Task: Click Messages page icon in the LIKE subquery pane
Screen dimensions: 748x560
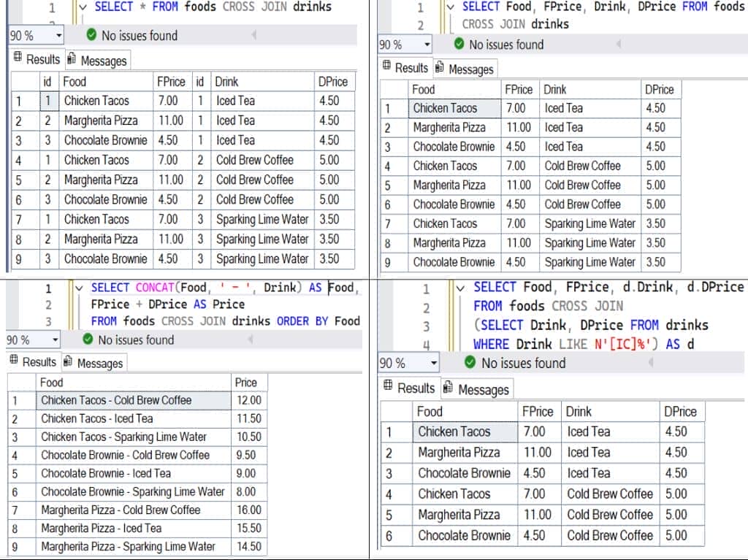Action: 449,388
